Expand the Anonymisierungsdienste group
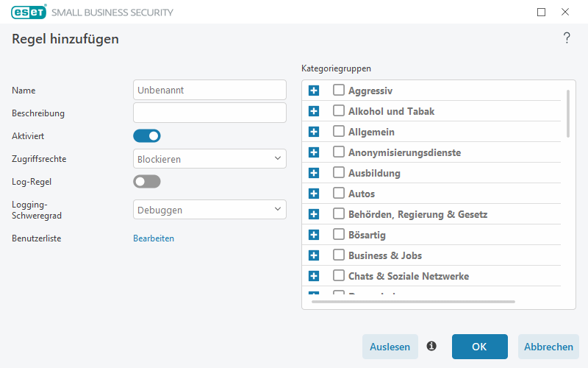 point(314,152)
